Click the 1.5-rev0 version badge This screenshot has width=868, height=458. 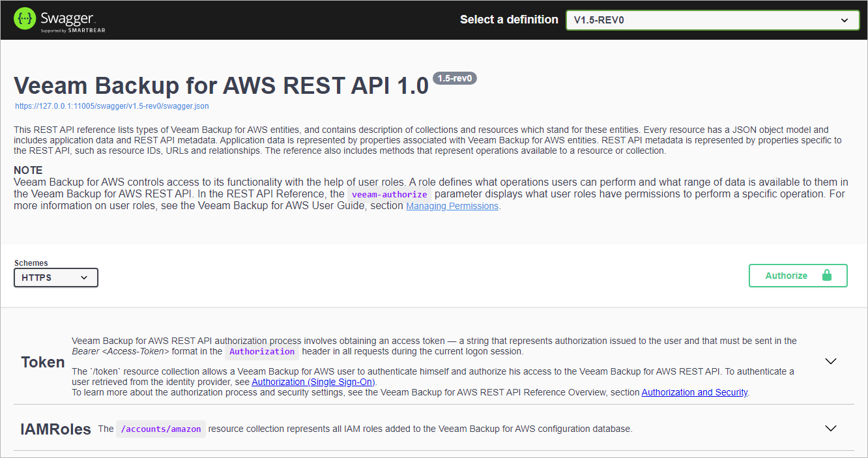[x=454, y=78]
